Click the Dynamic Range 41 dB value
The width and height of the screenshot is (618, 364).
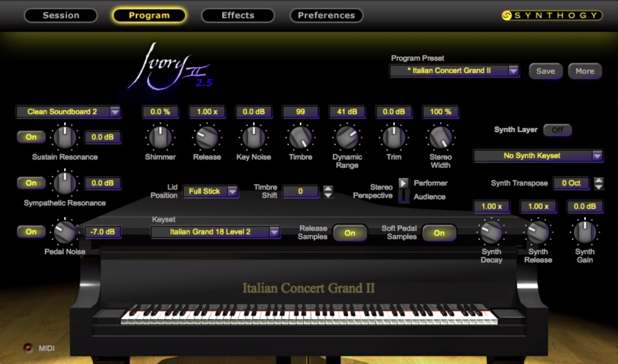347,112
